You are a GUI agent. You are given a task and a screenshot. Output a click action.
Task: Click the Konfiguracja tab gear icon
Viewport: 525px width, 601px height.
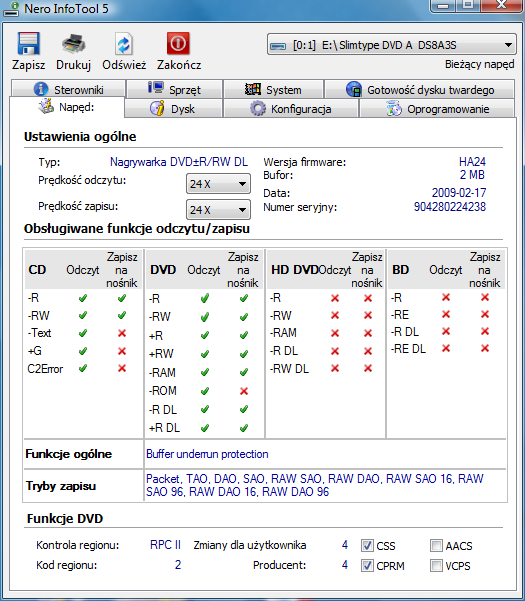258,109
